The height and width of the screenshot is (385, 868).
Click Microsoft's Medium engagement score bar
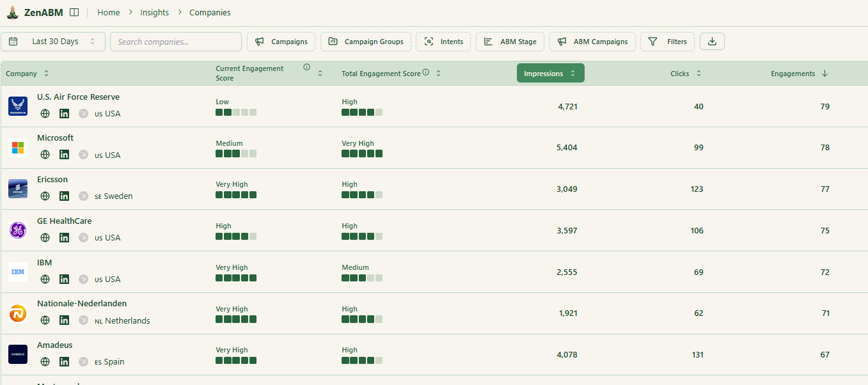click(x=235, y=153)
